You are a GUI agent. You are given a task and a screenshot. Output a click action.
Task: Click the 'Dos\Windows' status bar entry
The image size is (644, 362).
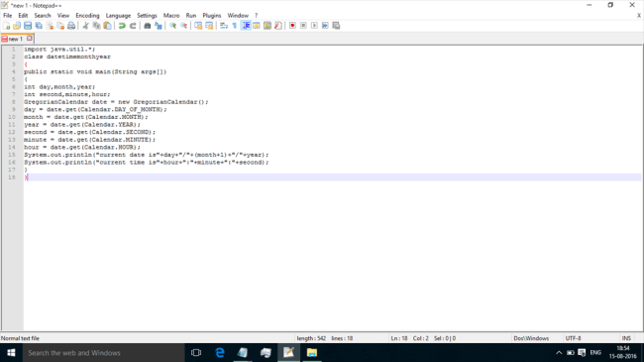tap(531, 338)
